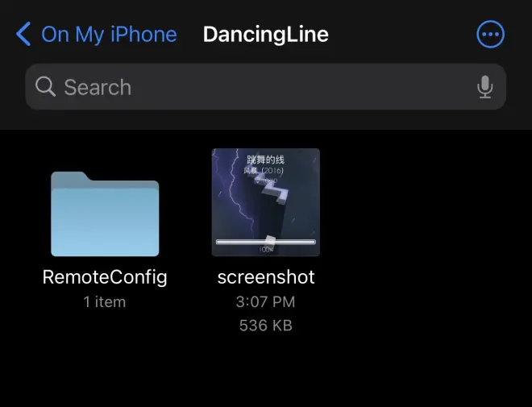The width and height of the screenshot is (532, 407).
Task: Open the RemoteConfig folder icon
Action: click(x=105, y=214)
